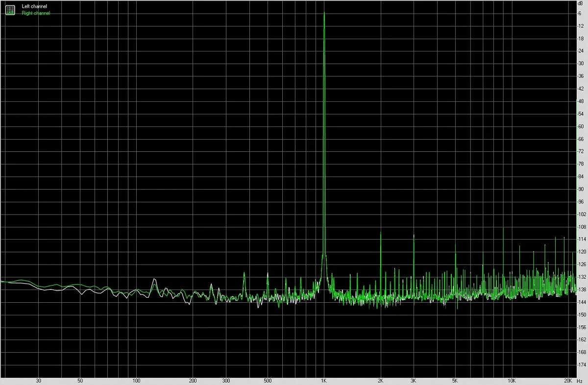The width and height of the screenshot is (588, 385).
Task: Select the green 'Right channel' legend label
Action: (36, 13)
